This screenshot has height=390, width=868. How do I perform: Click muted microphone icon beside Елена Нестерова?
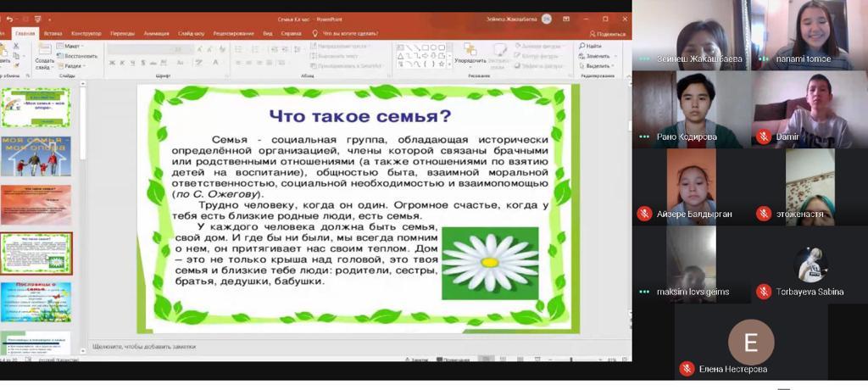coord(687,369)
